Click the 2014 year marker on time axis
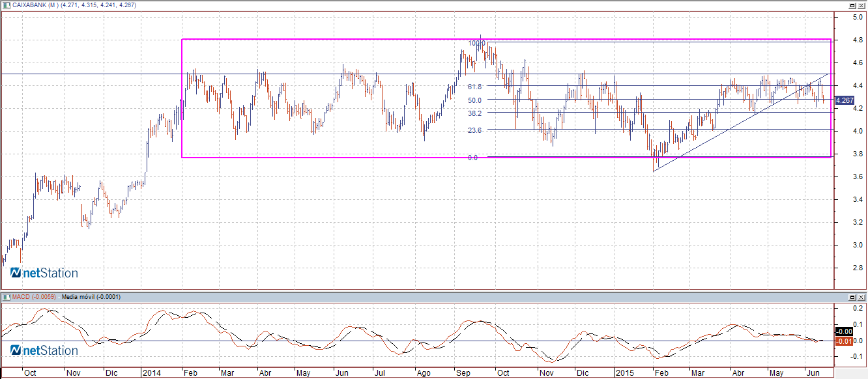The width and height of the screenshot is (868, 379). click(151, 374)
